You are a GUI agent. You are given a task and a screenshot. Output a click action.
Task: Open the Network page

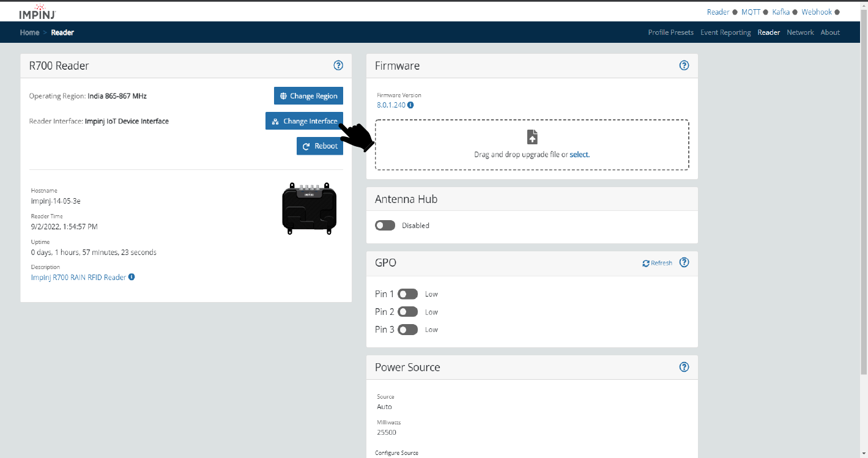click(x=800, y=32)
